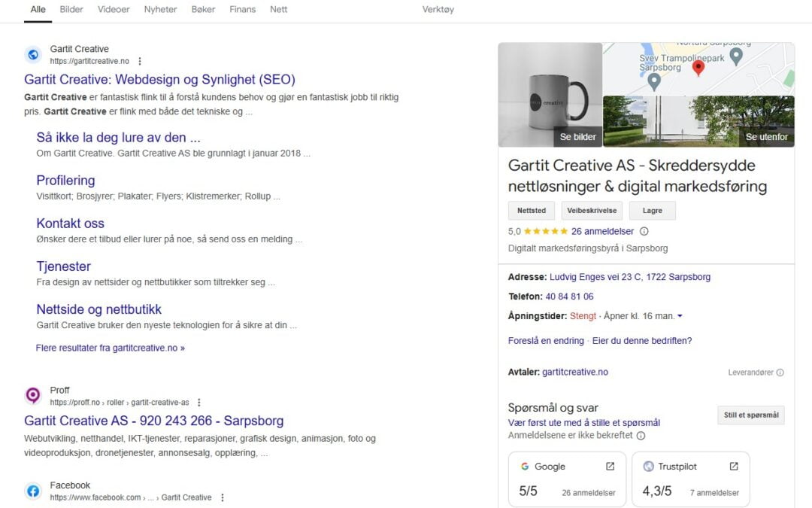Image resolution: width=812 pixels, height=508 pixels.
Task: Click the red map pin near Sarpsborg
Action: coord(698,67)
